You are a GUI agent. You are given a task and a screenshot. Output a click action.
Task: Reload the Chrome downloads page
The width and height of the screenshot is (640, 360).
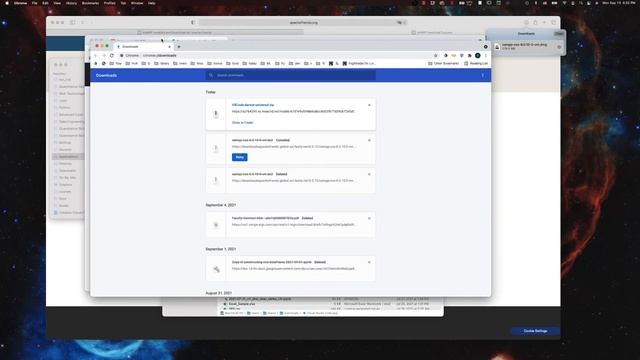(112, 56)
